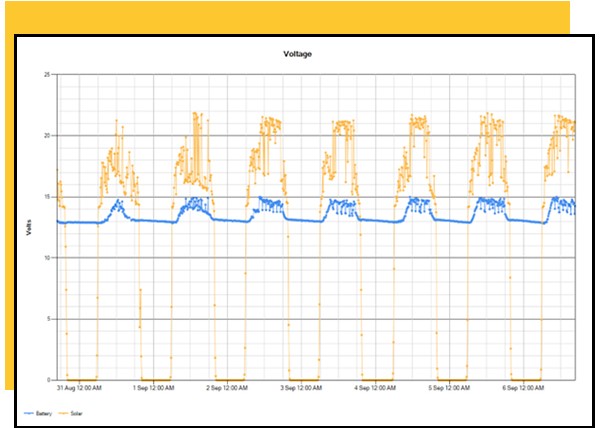Click the 1 Sep 12:00 AM axis label
The image size is (600, 428).
click(x=154, y=388)
